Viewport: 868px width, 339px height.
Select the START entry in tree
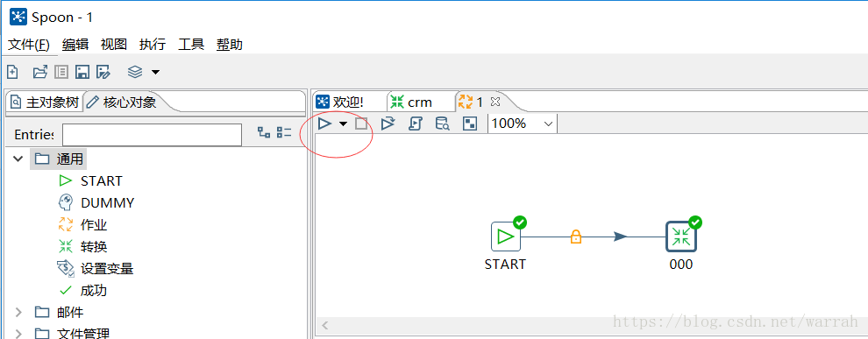pos(91,180)
